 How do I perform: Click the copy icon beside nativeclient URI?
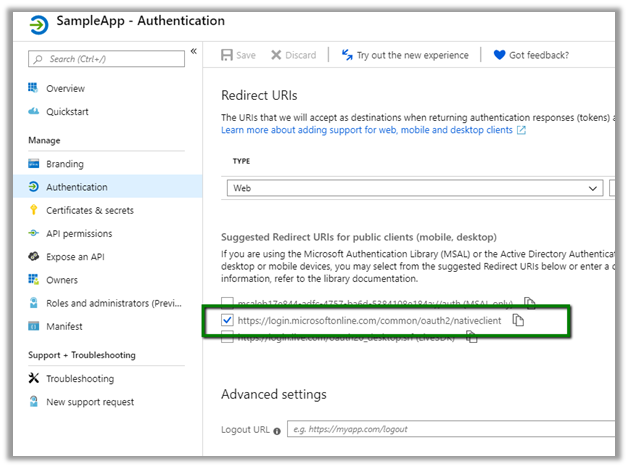coord(518,320)
